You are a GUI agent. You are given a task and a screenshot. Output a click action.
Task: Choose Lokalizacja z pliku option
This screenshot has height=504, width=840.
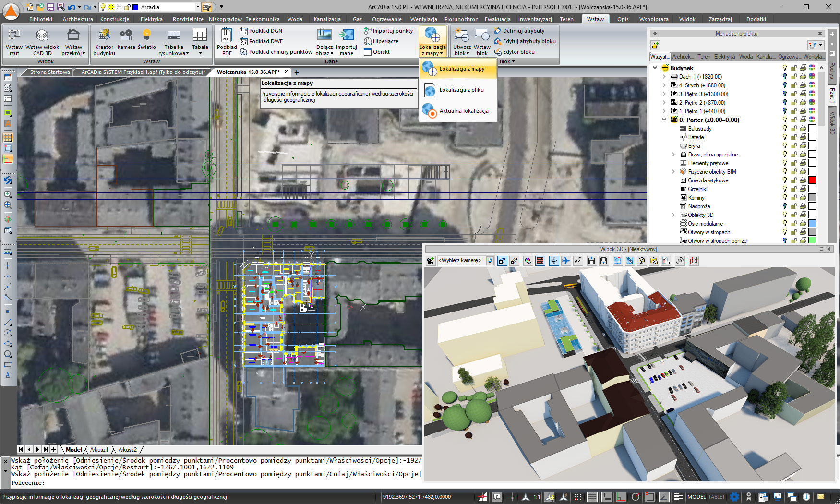tap(461, 90)
